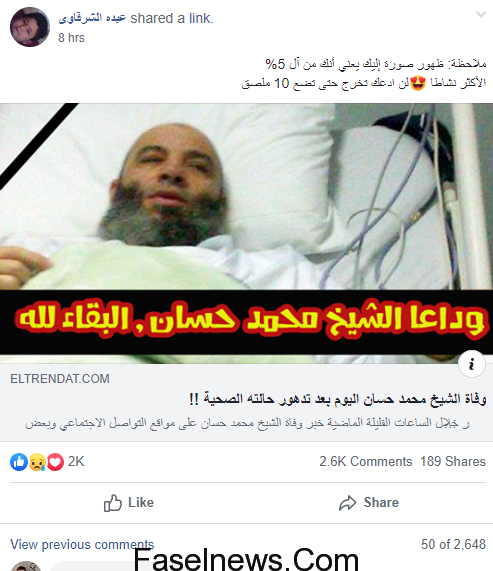
Task: View the 189 Shares list
Action: click(x=453, y=461)
